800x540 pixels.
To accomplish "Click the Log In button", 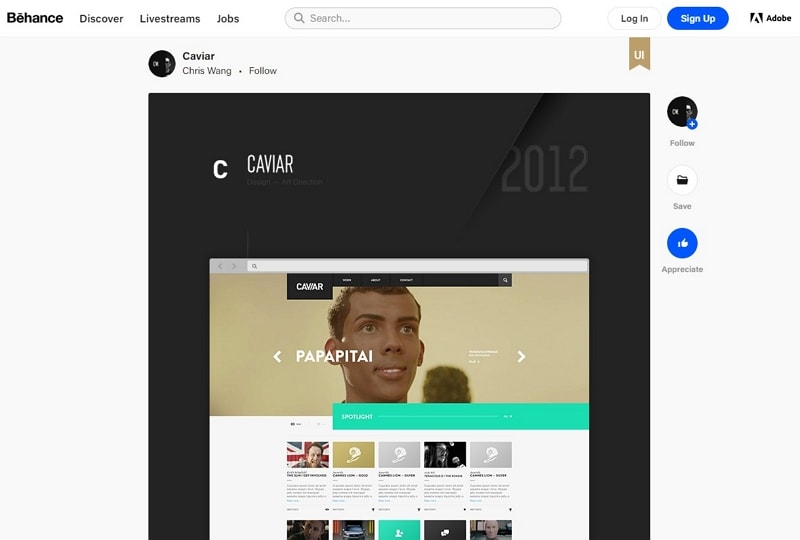I will [x=634, y=18].
